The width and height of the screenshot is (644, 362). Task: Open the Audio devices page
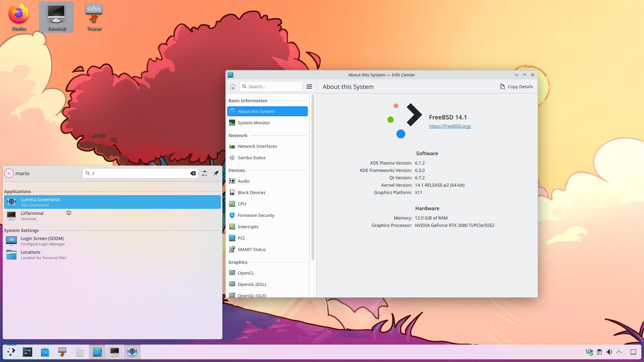(x=267, y=181)
